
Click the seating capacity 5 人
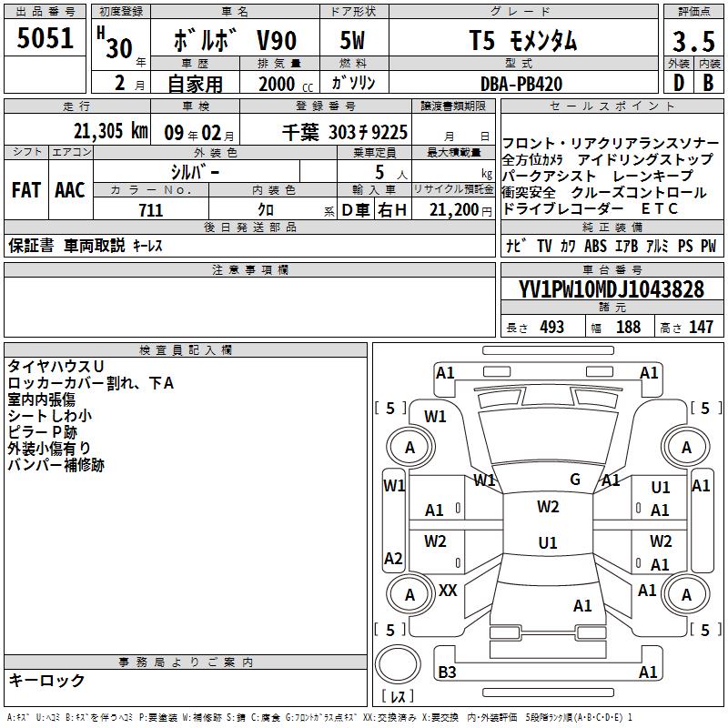390,173
